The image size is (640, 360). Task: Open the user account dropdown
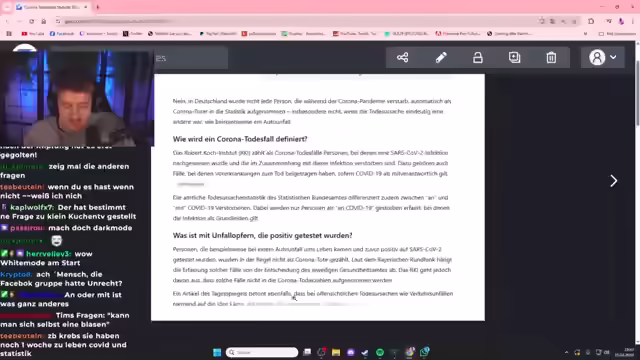[602, 58]
